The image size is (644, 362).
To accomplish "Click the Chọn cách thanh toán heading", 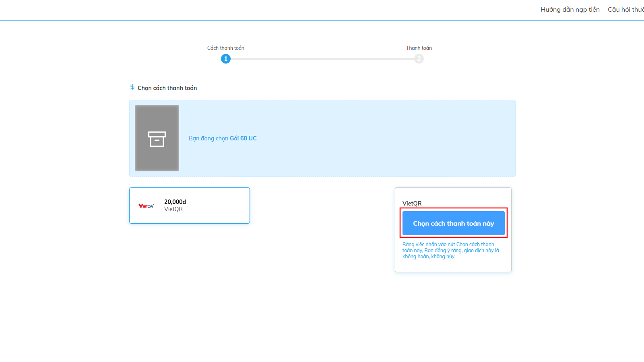I will pos(167,88).
